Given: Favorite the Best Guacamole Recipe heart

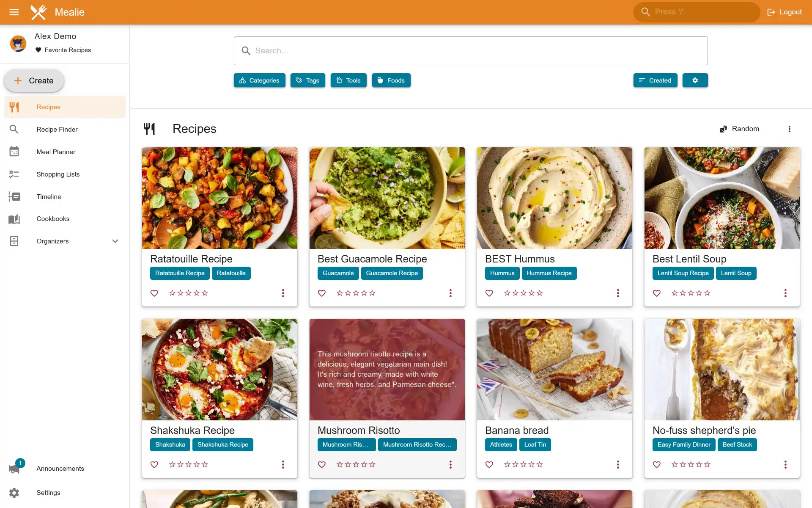Looking at the screenshot, I should coord(322,293).
